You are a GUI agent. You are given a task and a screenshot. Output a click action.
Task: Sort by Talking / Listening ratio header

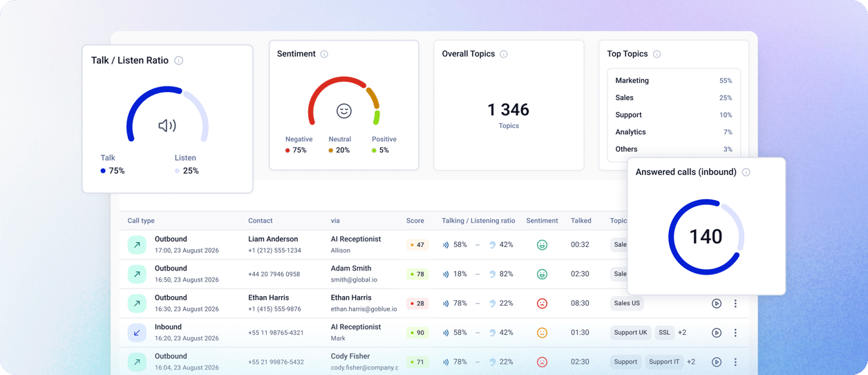pyautogui.click(x=478, y=221)
